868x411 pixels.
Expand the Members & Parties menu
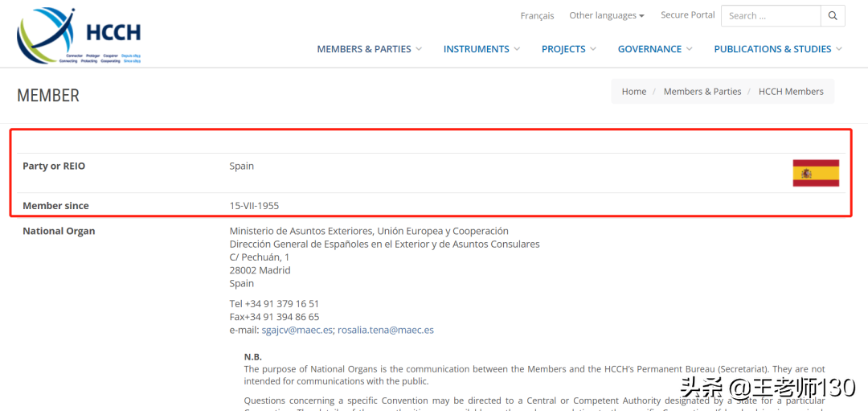click(x=369, y=49)
